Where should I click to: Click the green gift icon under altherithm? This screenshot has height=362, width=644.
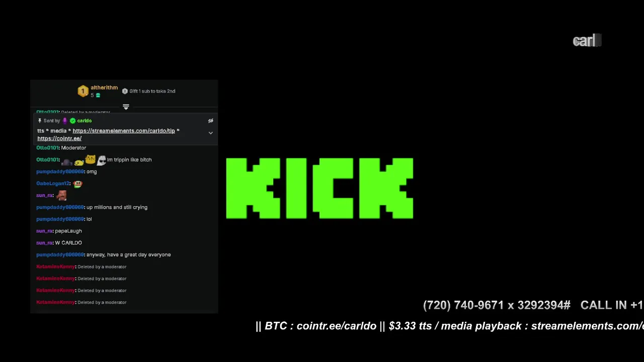98,96
